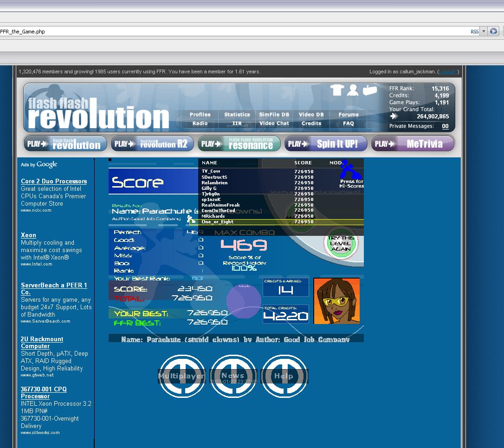Click the mailbox icon in header
Screen dimensions: 504x448
[x=369, y=90]
